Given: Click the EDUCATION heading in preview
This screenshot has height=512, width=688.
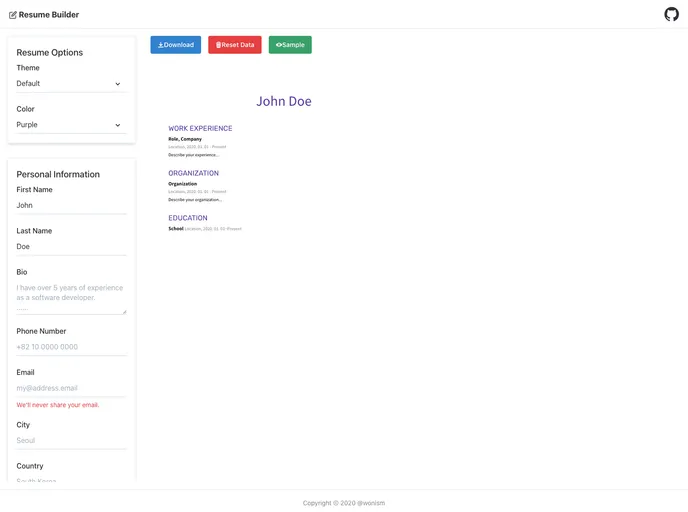Looking at the screenshot, I should (x=188, y=218).
